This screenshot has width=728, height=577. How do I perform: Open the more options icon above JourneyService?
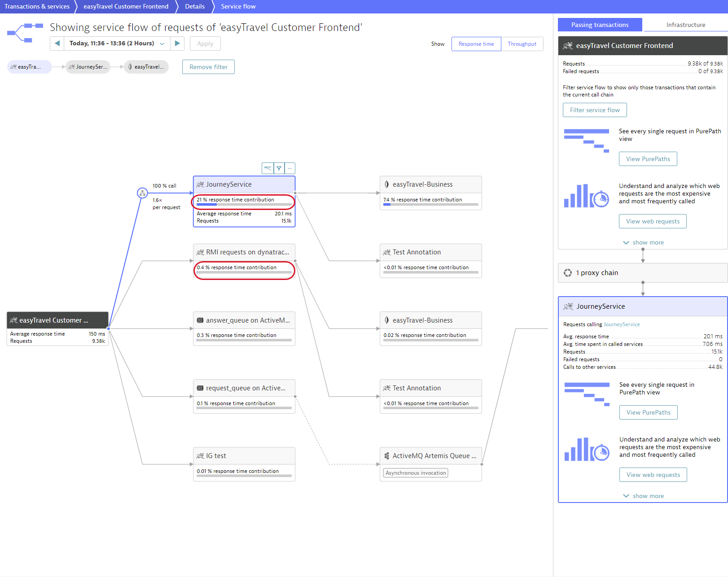click(290, 168)
